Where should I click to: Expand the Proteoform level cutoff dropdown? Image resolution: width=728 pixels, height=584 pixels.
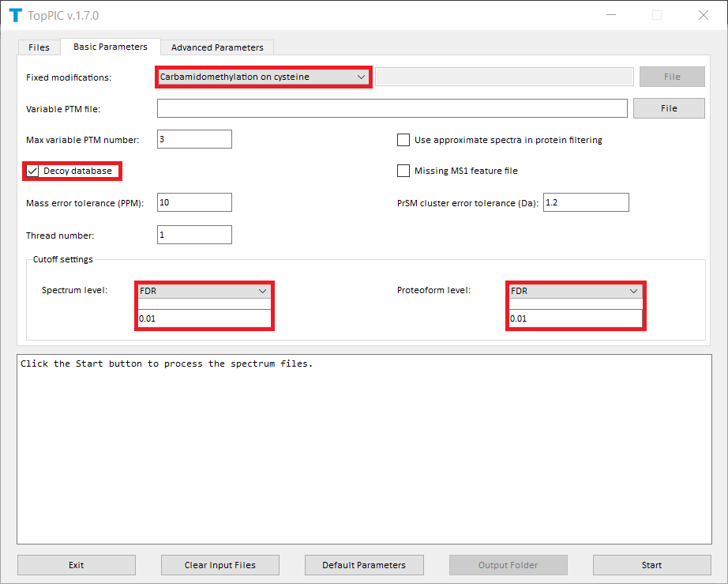click(575, 291)
